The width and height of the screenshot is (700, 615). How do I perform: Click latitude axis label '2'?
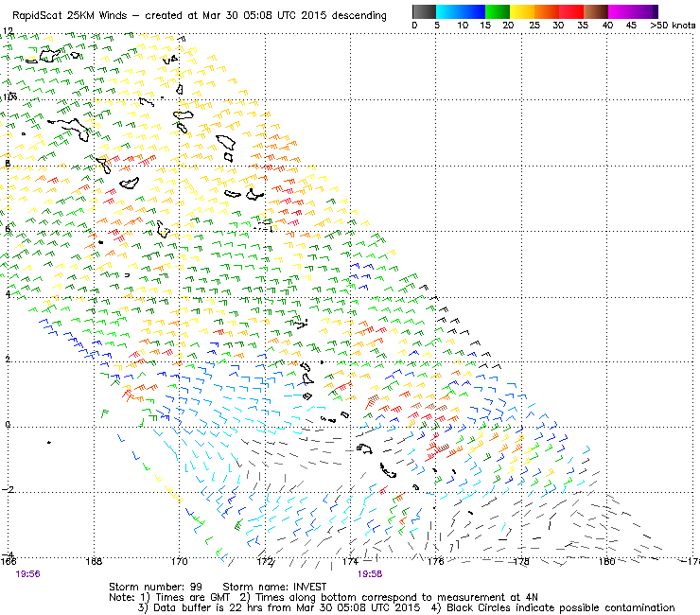pos(8,360)
